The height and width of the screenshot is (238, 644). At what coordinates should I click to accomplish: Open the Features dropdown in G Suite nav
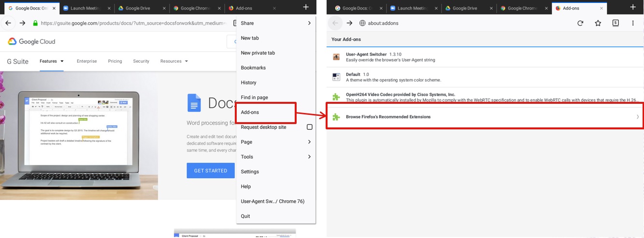52,61
